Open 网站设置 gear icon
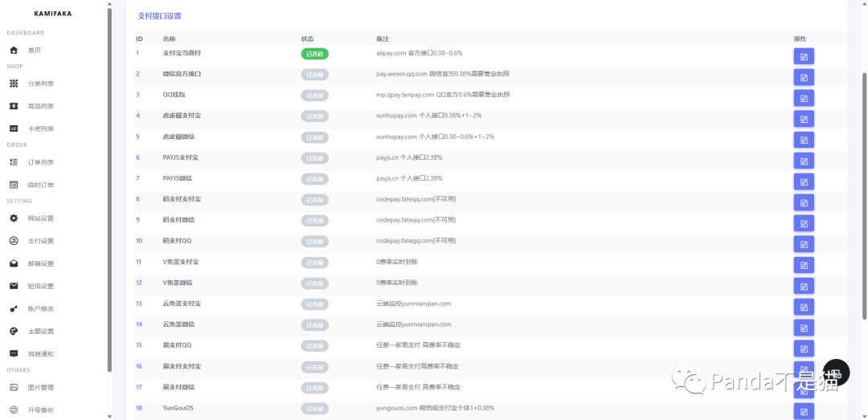The height and width of the screenshot is (420, 868). click(14, 218)
